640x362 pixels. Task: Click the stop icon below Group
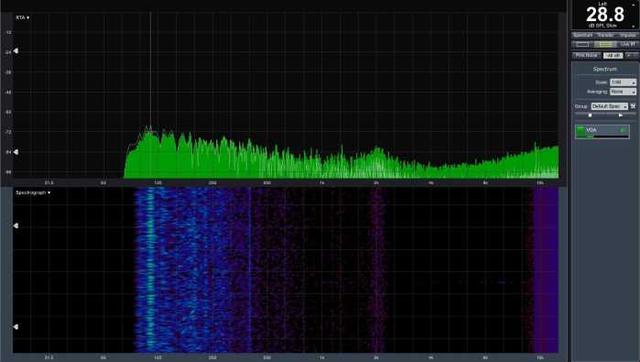pyautogui.click(x=590, y=115)
